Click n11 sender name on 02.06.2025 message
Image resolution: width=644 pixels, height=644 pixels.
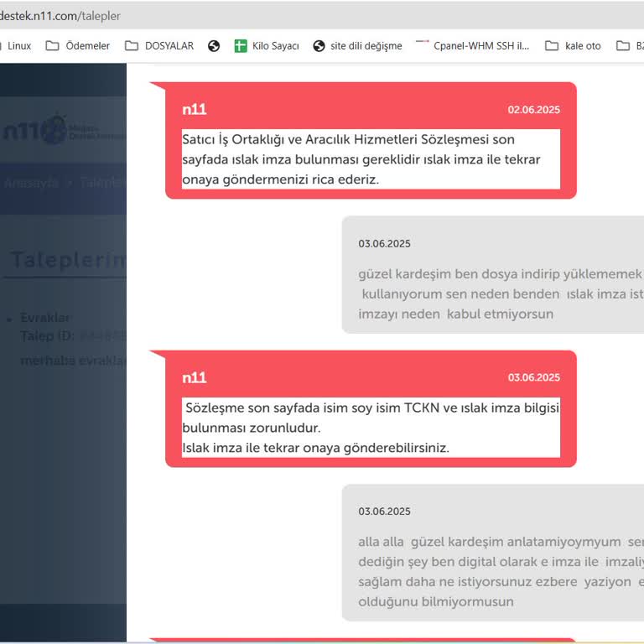tap(195, 109)
